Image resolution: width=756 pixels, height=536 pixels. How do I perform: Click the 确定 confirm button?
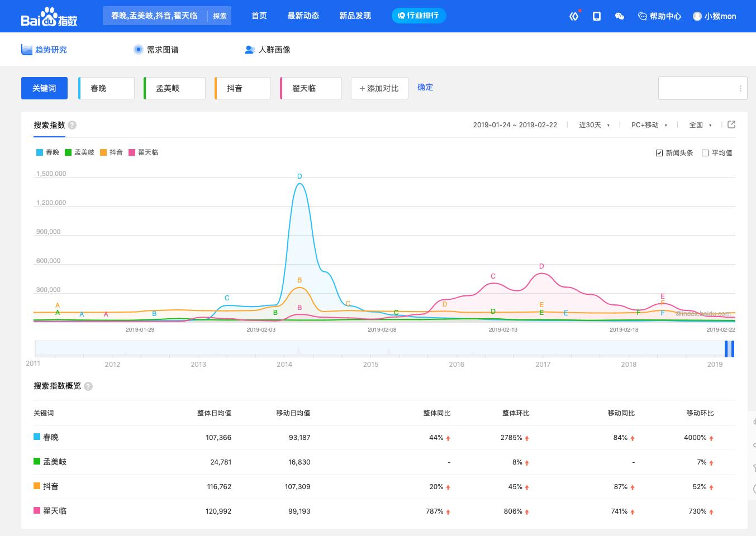(x=425, y=87)
